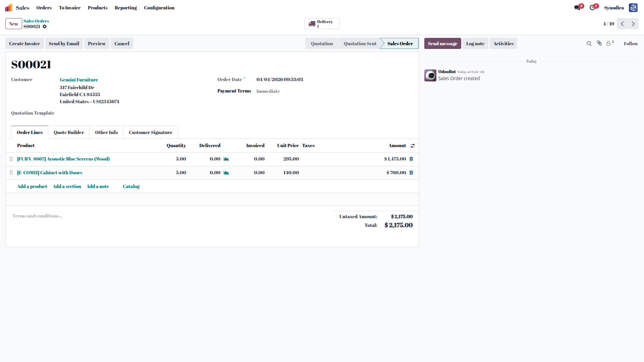644x362 pixels.
Task: Click Add a note
Action: coord(98,186)
